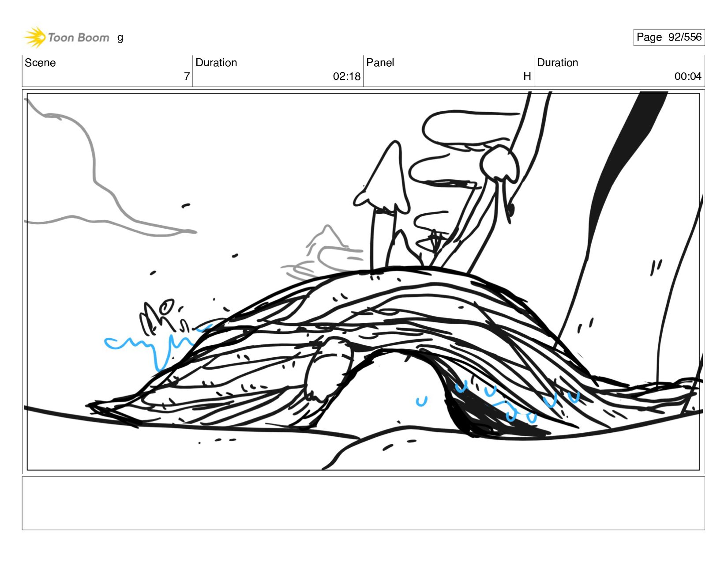
Task: Click the Duration label next to Scene
Action: [x=216, y=63]
